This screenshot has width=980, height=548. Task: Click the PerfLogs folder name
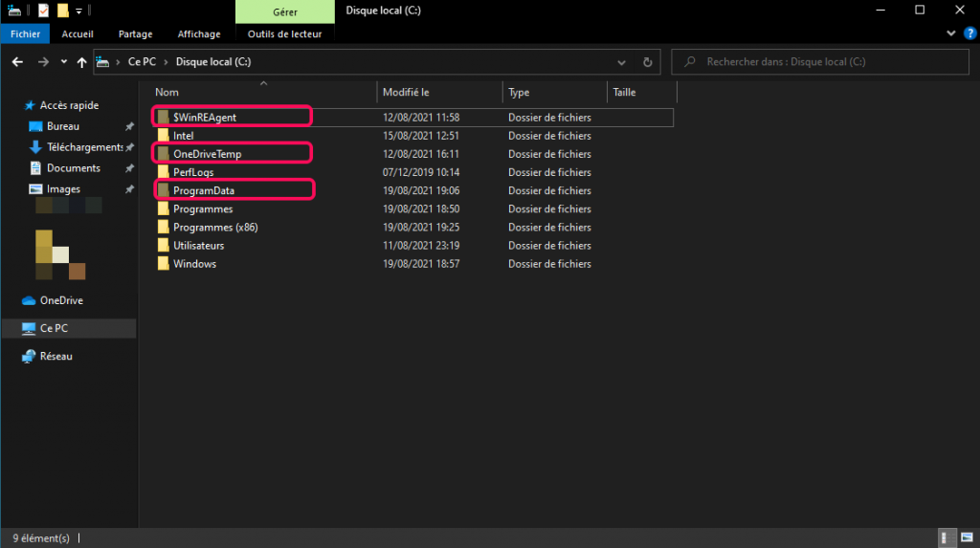point(193,172)
